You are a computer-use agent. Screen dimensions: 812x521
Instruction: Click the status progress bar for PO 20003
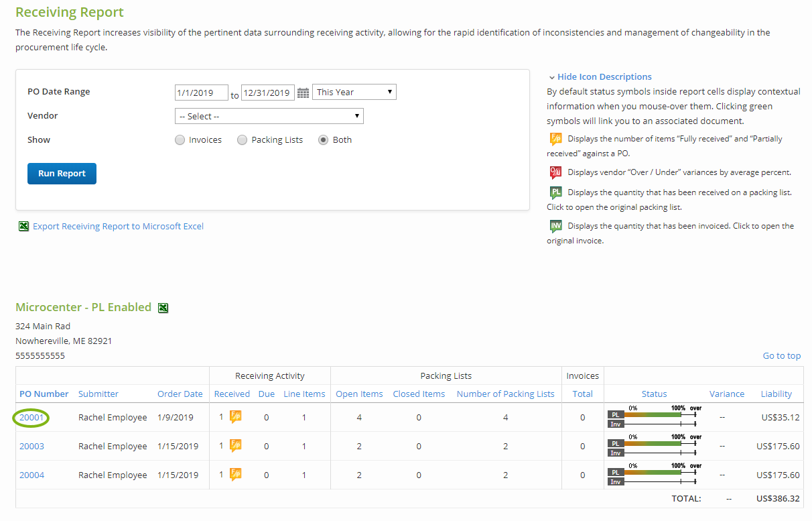click(655, 446)
